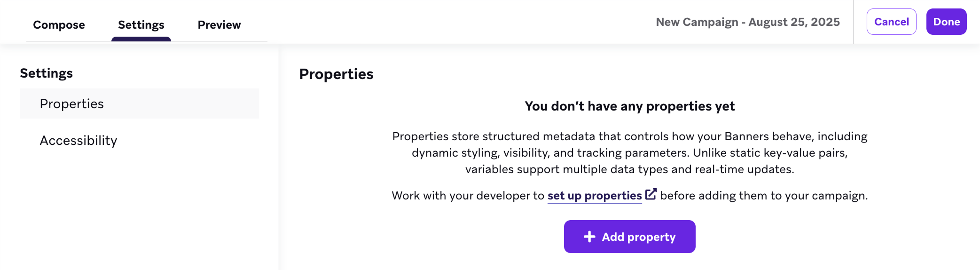Click the 'You don't have any properties yet' heading
This screenshot has width=980, height=270.
pyautogui.click(x=629, y=106)
